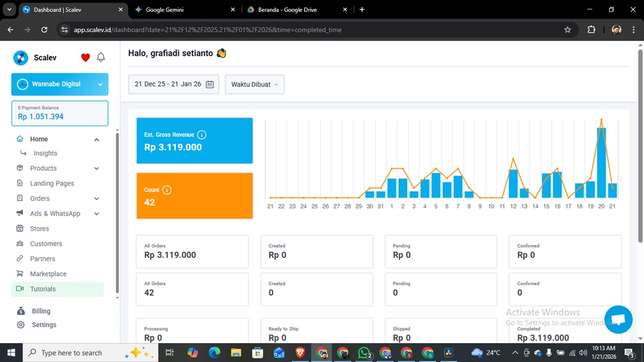644x362 pixels.
Task: Show hidden system tray icons
Action: pos(515,353)
